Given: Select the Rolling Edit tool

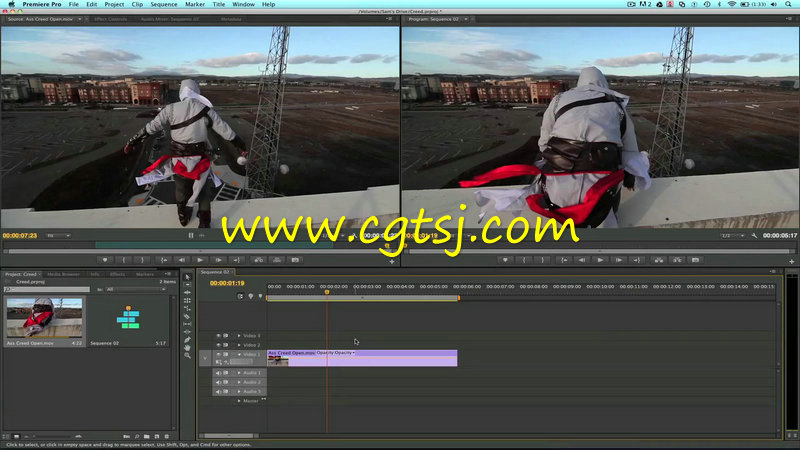Looking at the screenshot, I should coord(187,300).
